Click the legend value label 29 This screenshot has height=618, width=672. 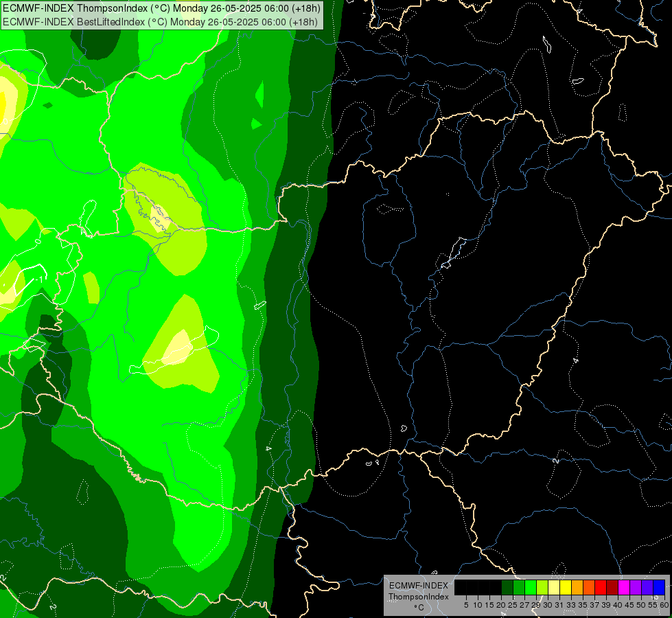click(x=535, y=605)
